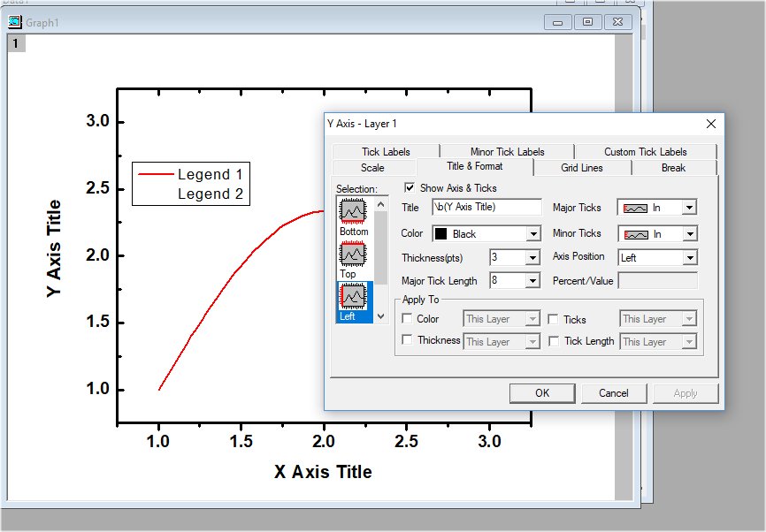The height and width of the screenshot is (532, 766).
Task: Open the Axis Position dropdown
Action: [689, 257]
